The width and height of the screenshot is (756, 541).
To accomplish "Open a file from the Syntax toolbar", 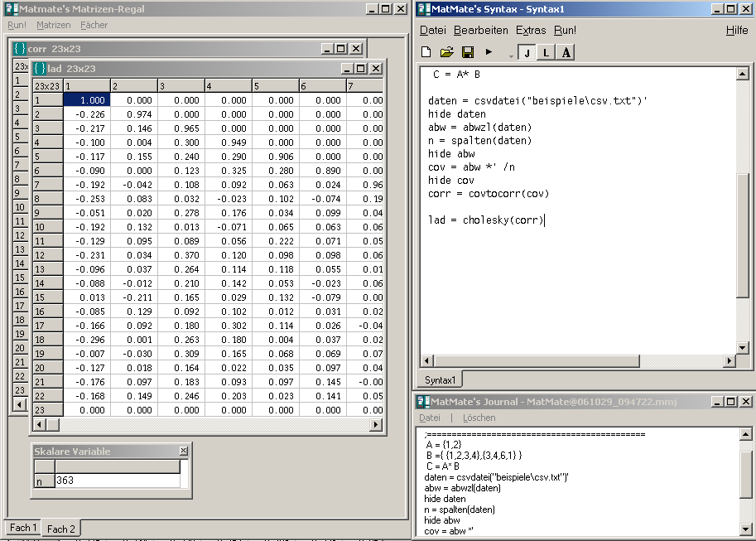I will (x=446, y=51).
